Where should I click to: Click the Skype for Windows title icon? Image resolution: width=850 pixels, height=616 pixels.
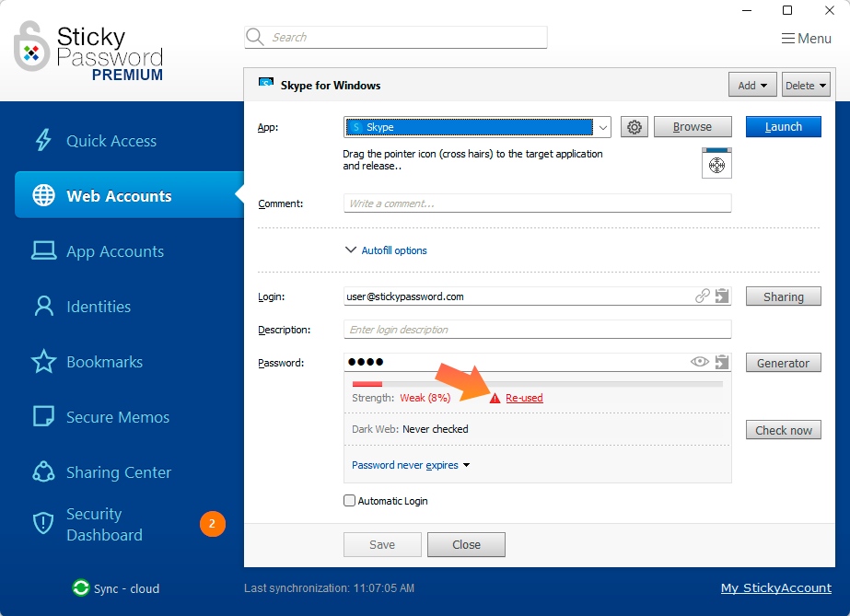tap(265, 83)
